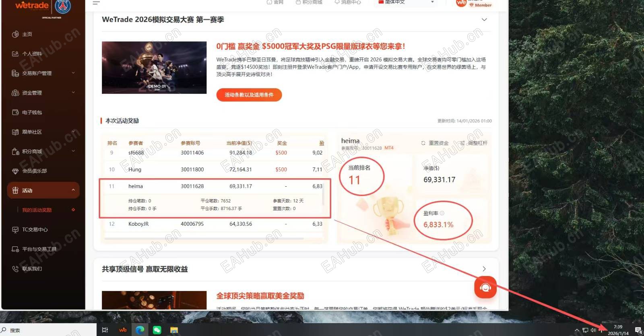
Task: Click the orange We avatar in the header
Action: tap(461, 2)
